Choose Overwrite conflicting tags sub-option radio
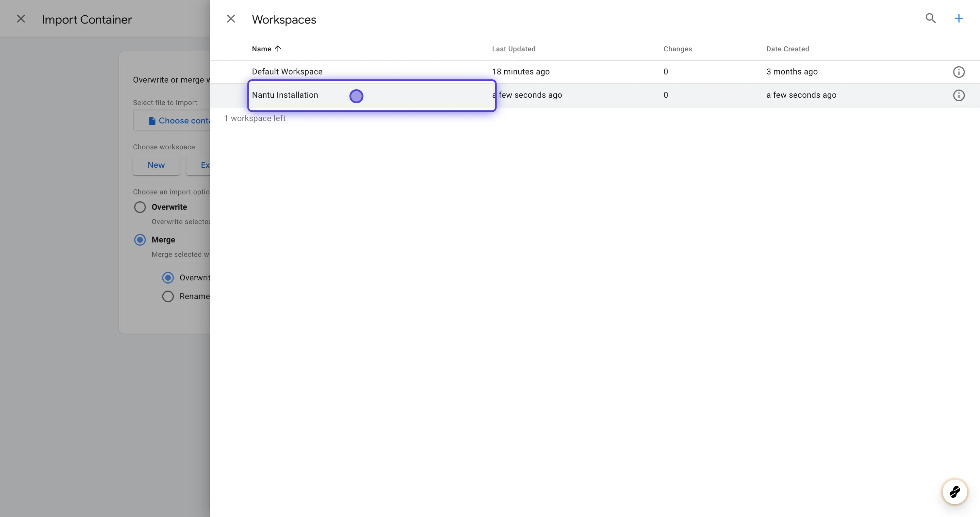This screenshot has height=517, width=980. click(168, 277)
